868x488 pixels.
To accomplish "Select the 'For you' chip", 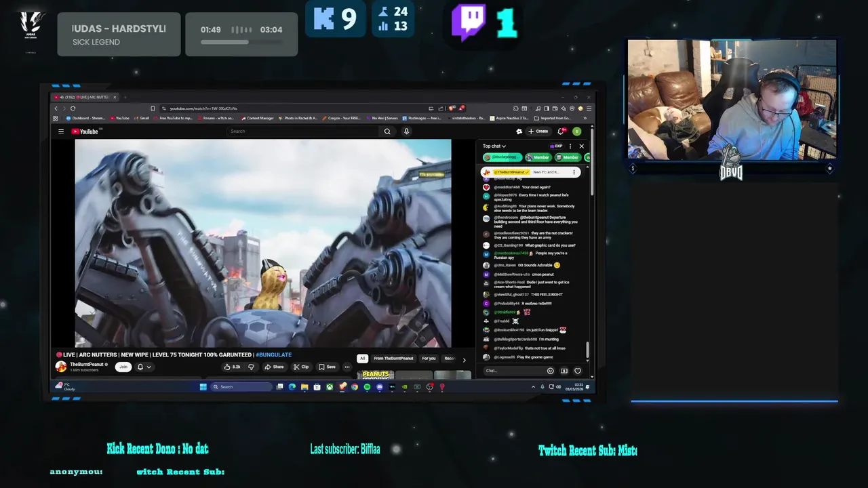I will coord(429,359).
